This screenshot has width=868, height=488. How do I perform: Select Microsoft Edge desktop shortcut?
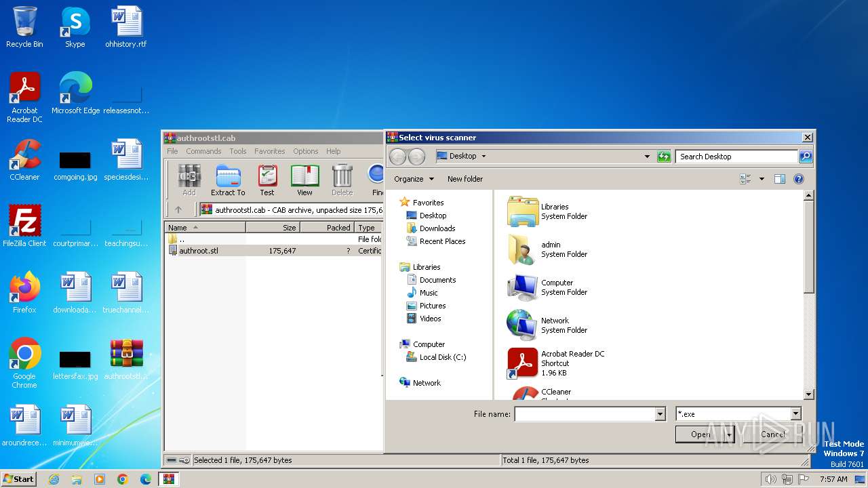coord(75,94)
